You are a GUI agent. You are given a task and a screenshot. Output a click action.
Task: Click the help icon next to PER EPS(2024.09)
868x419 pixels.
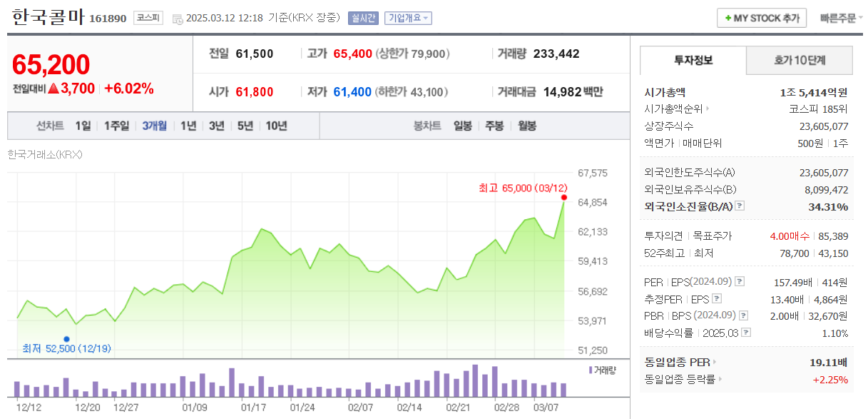740,282
